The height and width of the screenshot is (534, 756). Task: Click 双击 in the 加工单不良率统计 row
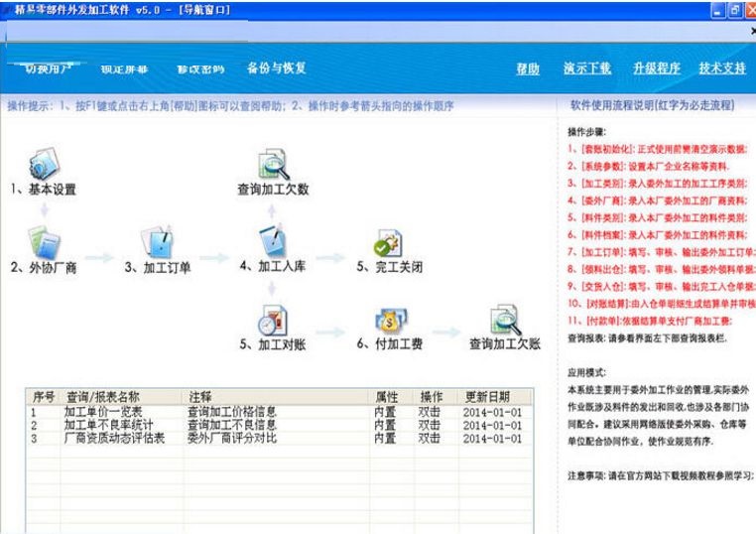429,425
